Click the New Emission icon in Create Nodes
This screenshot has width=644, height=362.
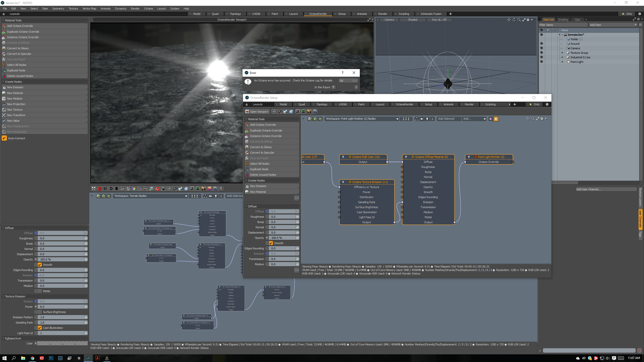point(4,87)
